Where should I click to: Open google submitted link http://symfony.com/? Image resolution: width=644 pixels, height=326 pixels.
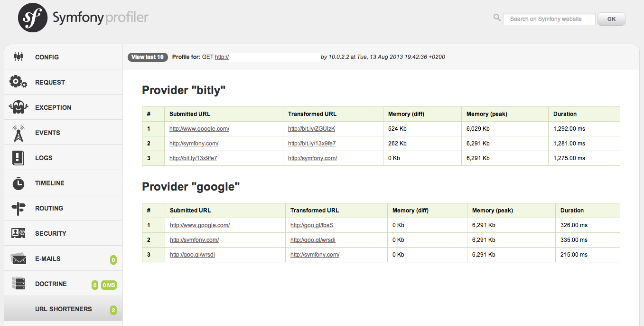194,240
